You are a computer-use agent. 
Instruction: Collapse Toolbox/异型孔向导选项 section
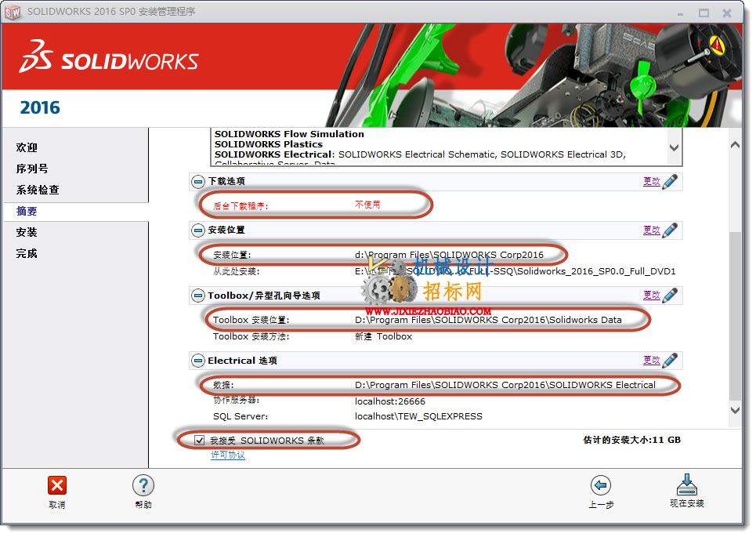[197, 296]
